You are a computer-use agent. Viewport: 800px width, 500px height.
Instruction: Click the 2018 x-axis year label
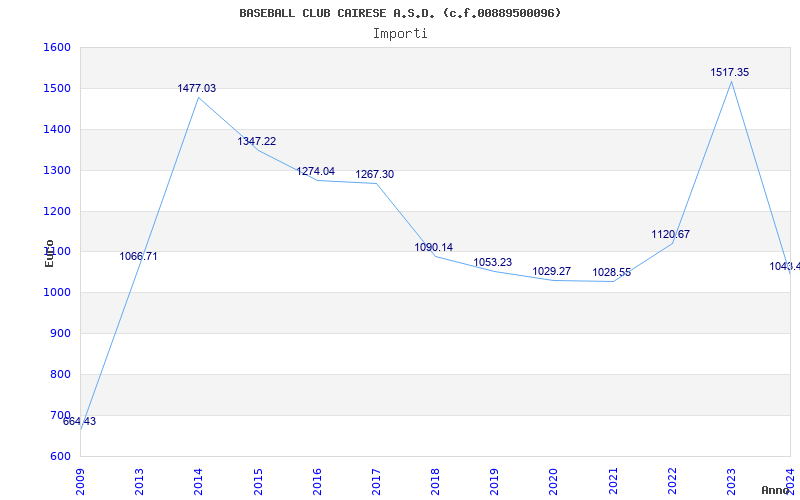point(435,481)
